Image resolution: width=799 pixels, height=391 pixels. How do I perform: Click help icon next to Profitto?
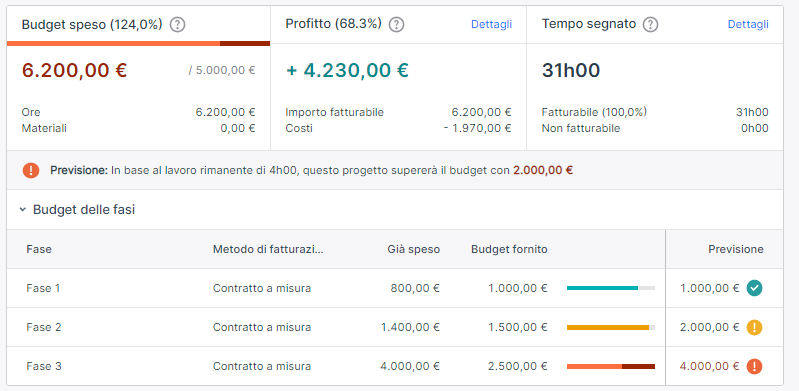396,24
